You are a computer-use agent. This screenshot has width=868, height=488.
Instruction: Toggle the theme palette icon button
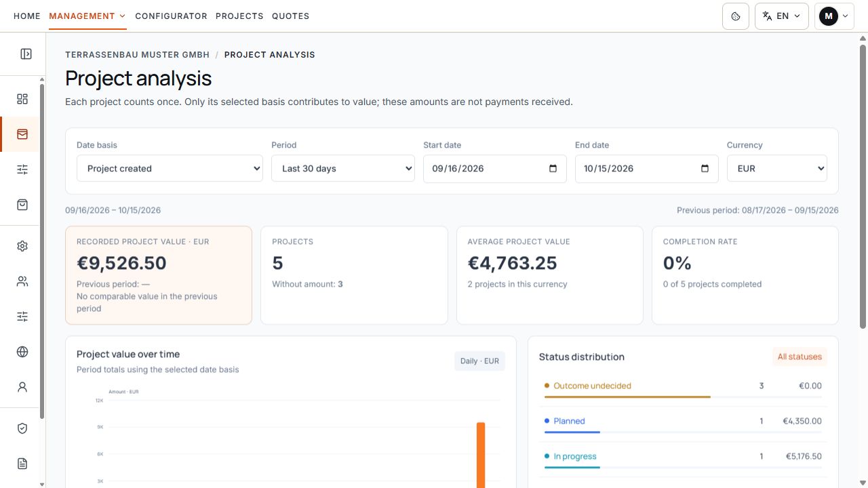pos(736,16)
